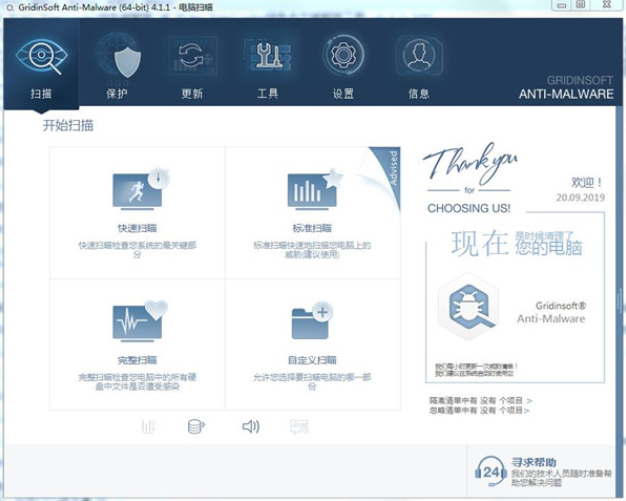Open the 寻求帮助 help link
The image size is (626, 501).
[534, 462]
